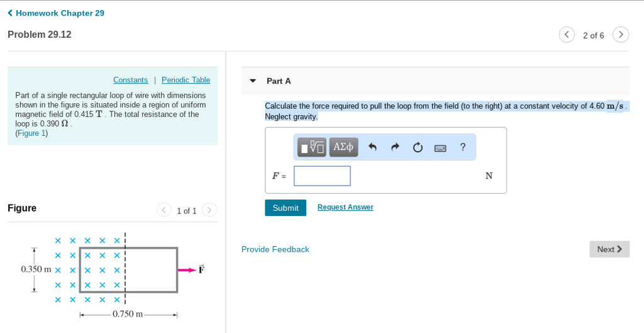Click the redo arrow in equation toolbar
644x333 pixels.
pos(395,147)
